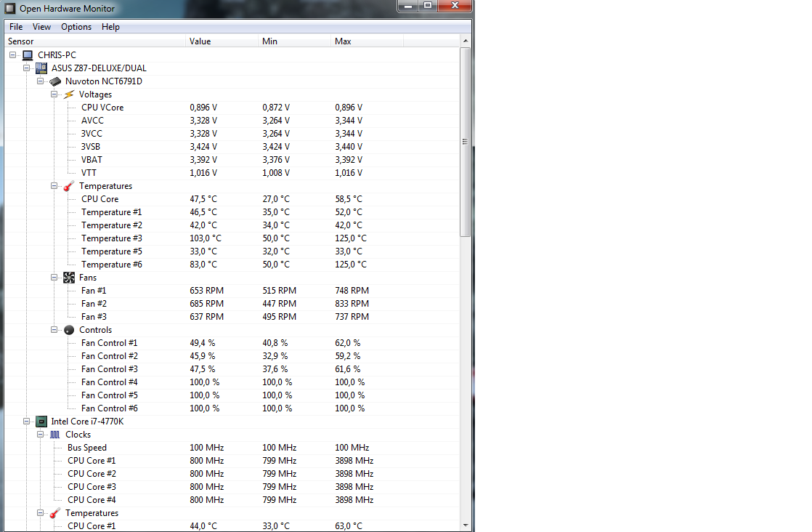
Task: Select the Fan Control #4 row
Action: point(232,382)
